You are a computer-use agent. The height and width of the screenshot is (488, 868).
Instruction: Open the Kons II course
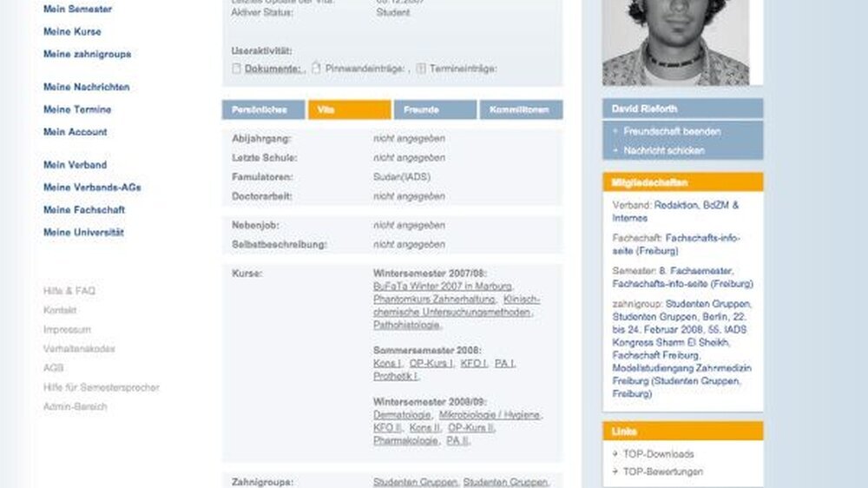point(424,427)
